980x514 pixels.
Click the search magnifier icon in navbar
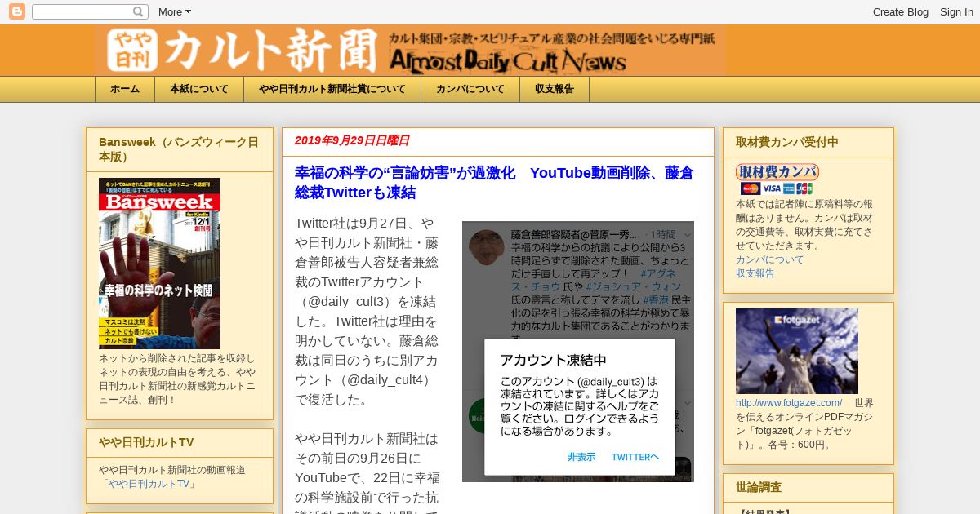(139, 12)
